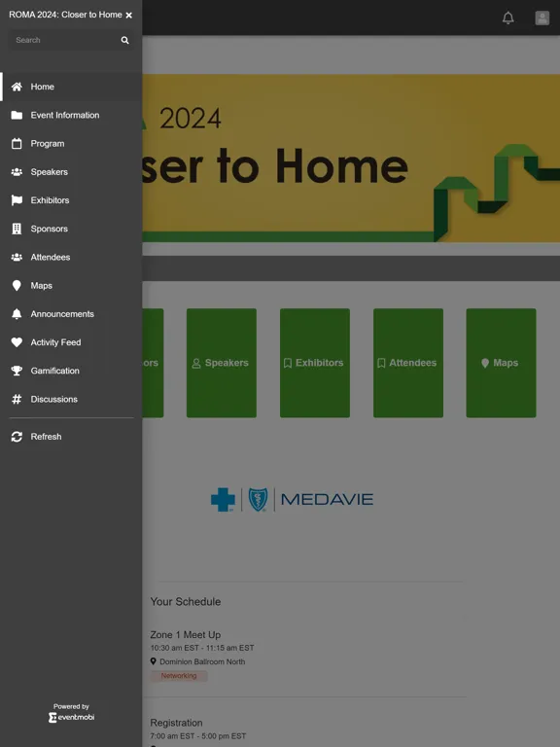Open Exhibitors label in sidebar menu
Viewport: 560px width, 747px height.
coord(50,200)
